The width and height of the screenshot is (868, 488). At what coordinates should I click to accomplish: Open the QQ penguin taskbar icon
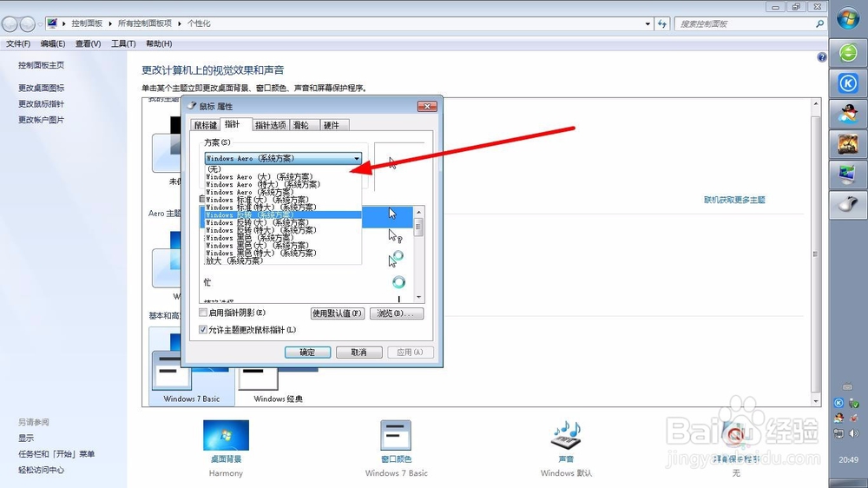848,114
